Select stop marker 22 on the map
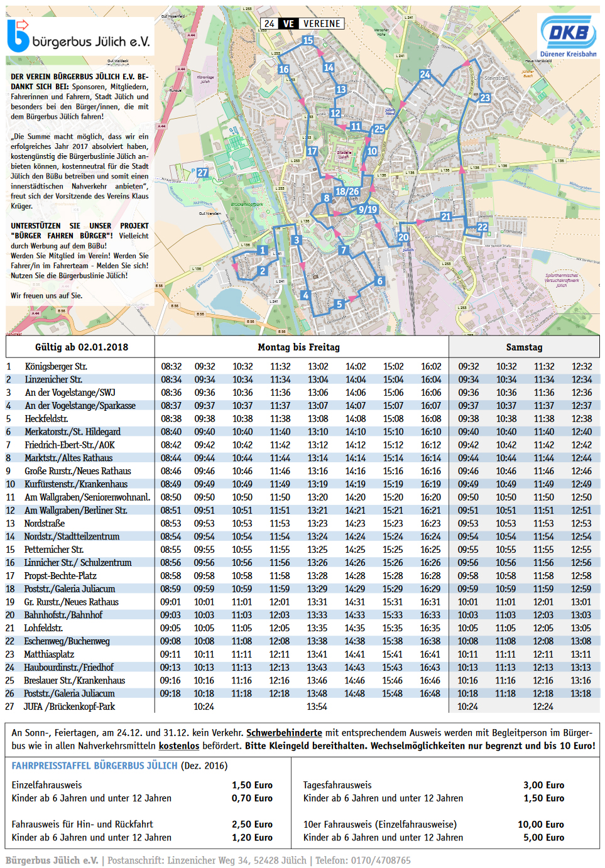 coord(482,227)
